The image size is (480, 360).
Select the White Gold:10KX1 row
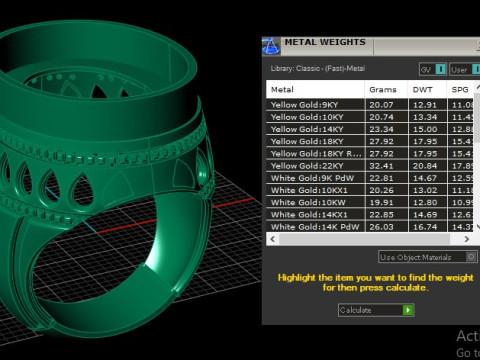[x=370, y=190]
